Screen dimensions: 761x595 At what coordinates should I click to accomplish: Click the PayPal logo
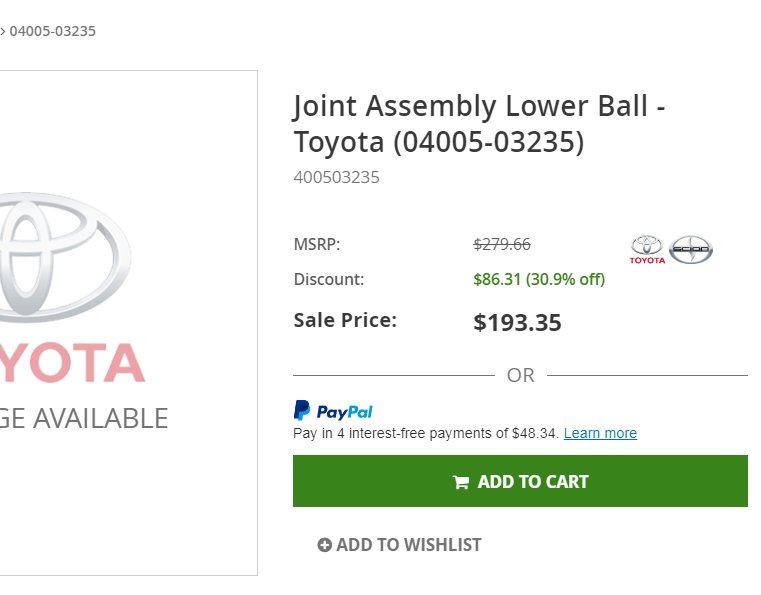tap(333, 411)
